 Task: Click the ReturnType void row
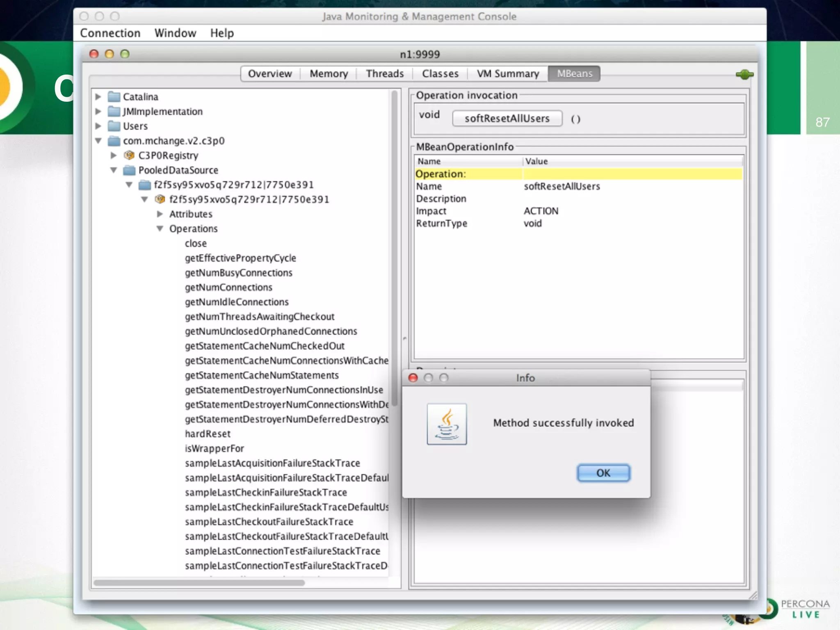[578, 224]
